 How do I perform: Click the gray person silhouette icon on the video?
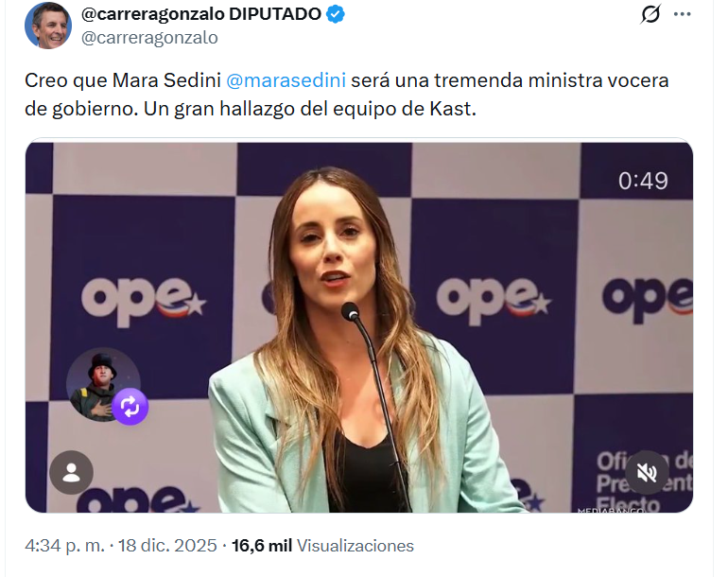point(72,472)
